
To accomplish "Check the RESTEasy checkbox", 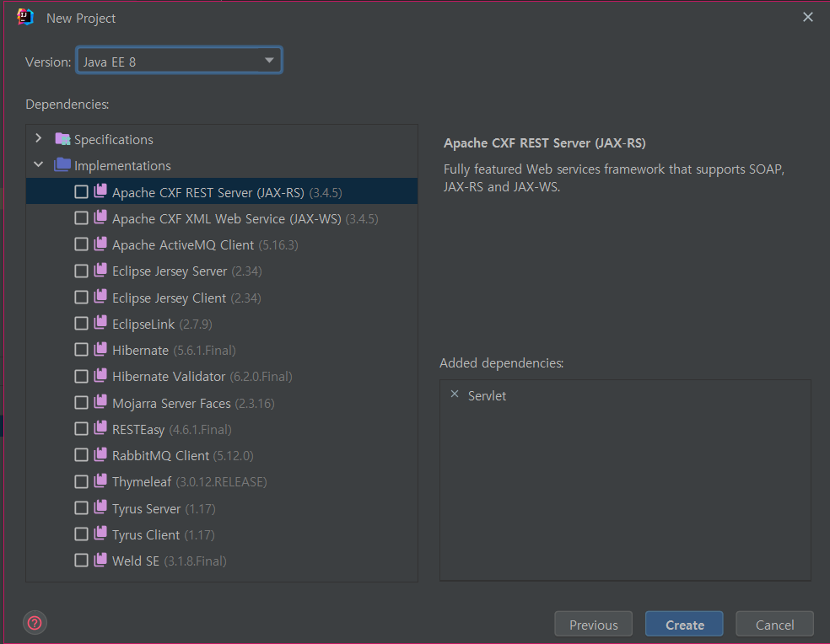I will 81,428.
